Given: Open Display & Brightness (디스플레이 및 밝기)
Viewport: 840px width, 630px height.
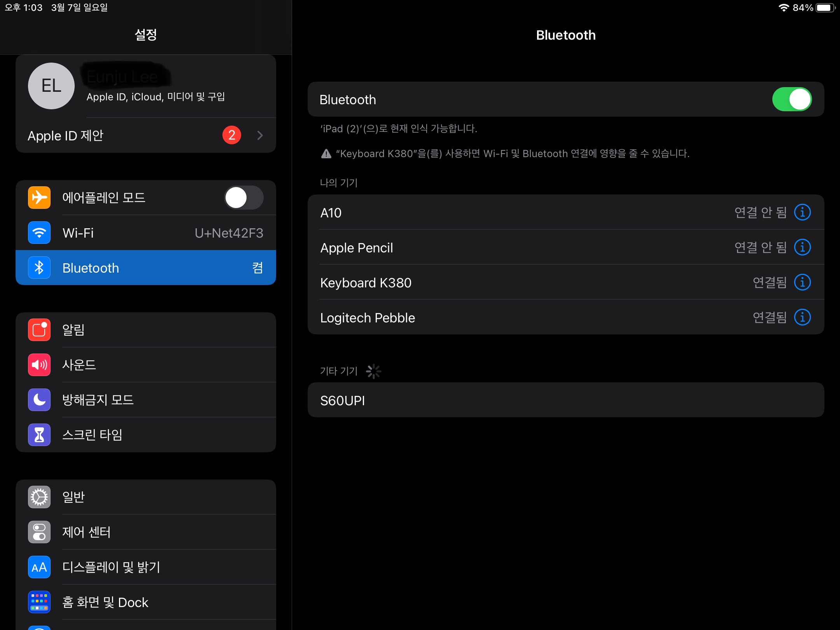Looking at the screenshot, I should point(146,567).
